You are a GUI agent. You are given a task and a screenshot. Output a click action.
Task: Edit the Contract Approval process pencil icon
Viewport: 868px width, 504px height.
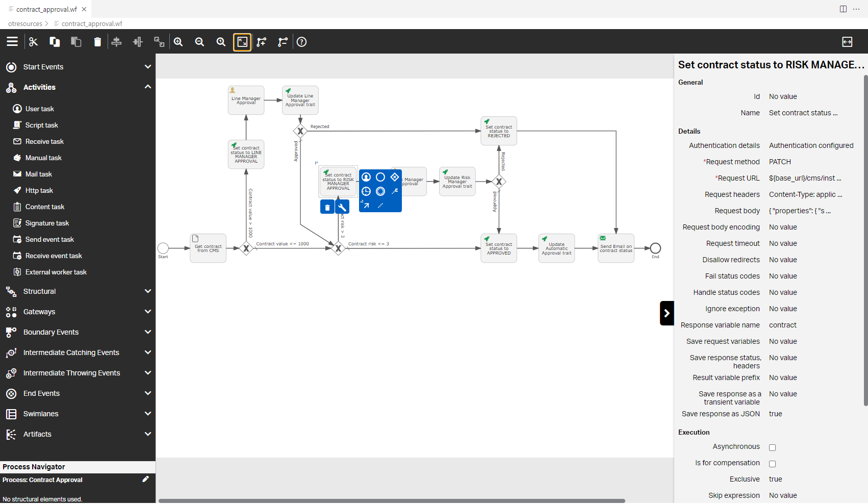click(x=145, y=480)
